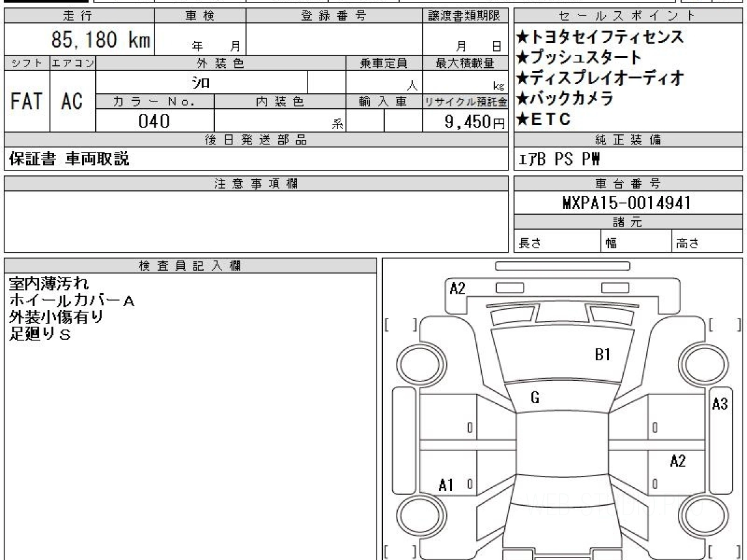Click the A2 mark on front bumper
Screen dimensions: 747x560
tap(458, 288)
